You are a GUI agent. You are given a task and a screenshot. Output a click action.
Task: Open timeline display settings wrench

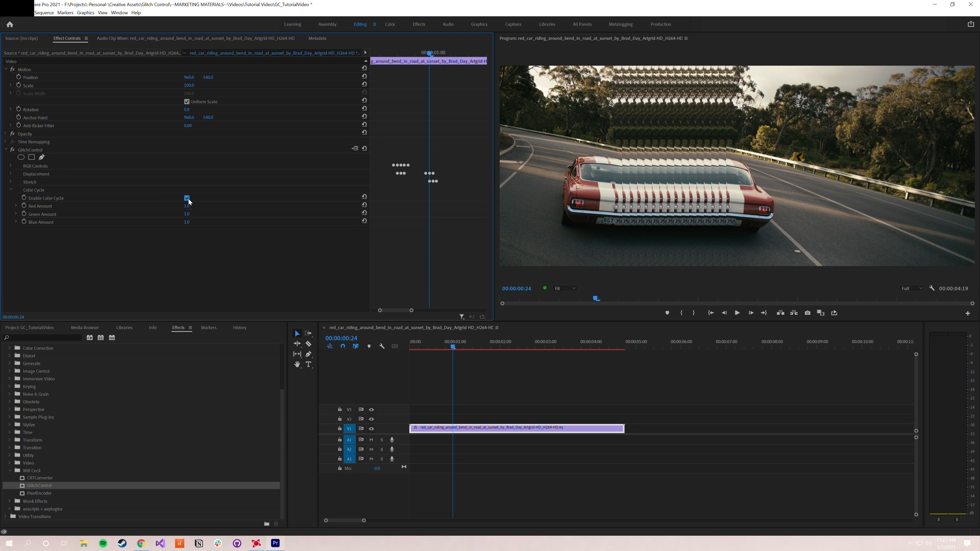[382, 346]
